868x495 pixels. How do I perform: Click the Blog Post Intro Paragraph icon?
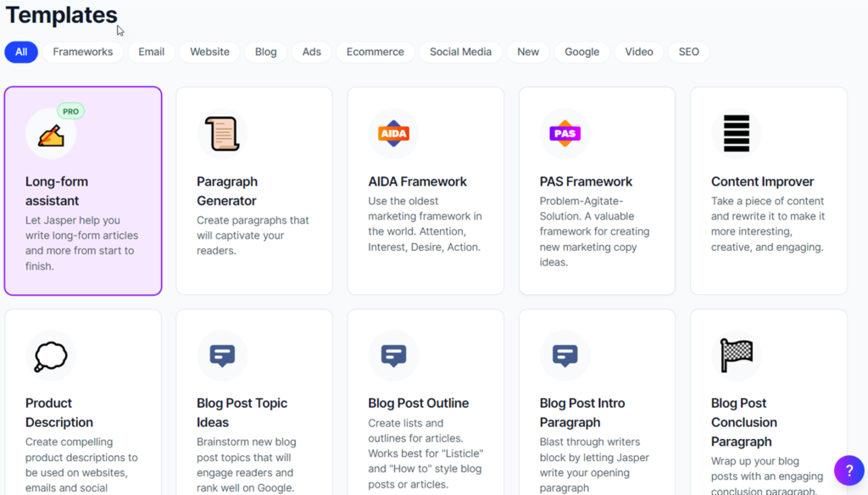click(565, 355)
